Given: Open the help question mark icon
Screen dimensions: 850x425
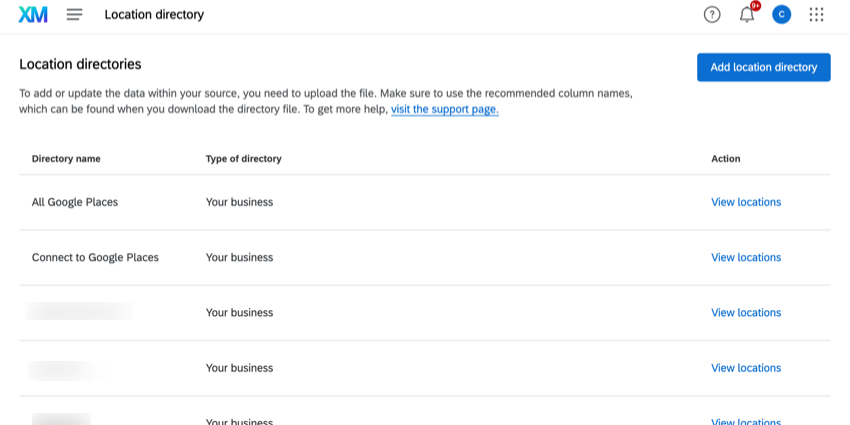Looking at the screenshot, I should (712, 15).
